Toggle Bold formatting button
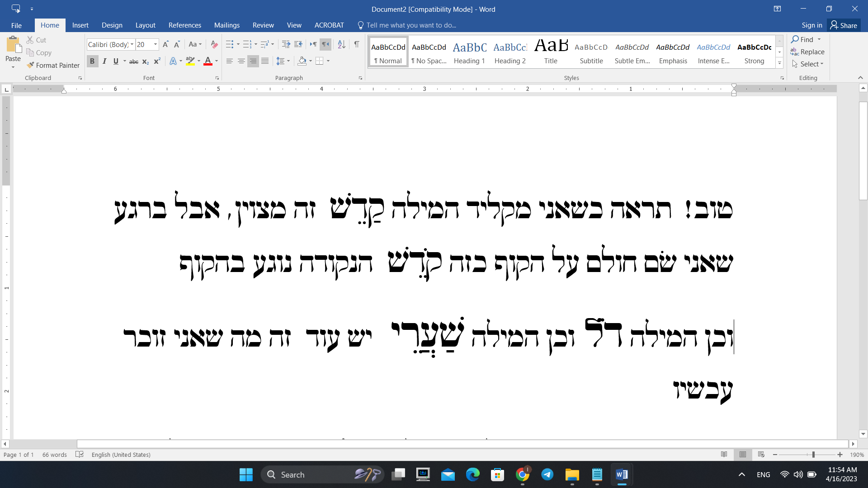Viewport: 868px width, 488px height. tap(92, 61)
